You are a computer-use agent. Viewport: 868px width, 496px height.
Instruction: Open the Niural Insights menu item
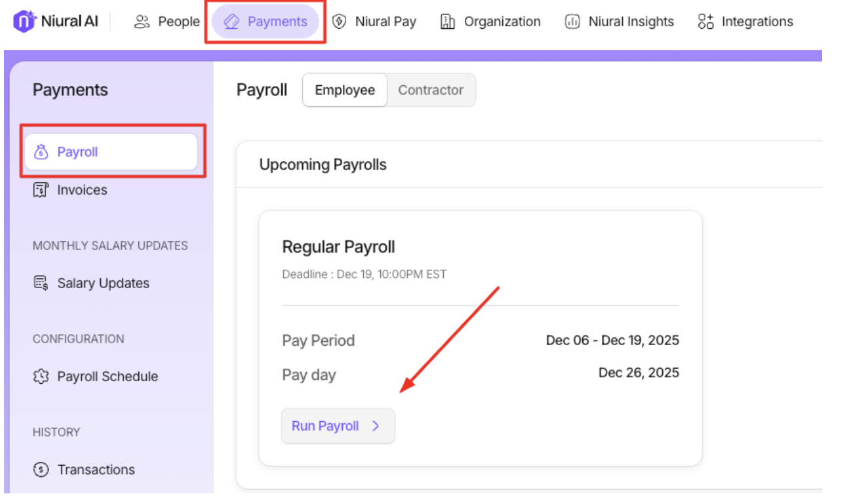click(631, 22)
